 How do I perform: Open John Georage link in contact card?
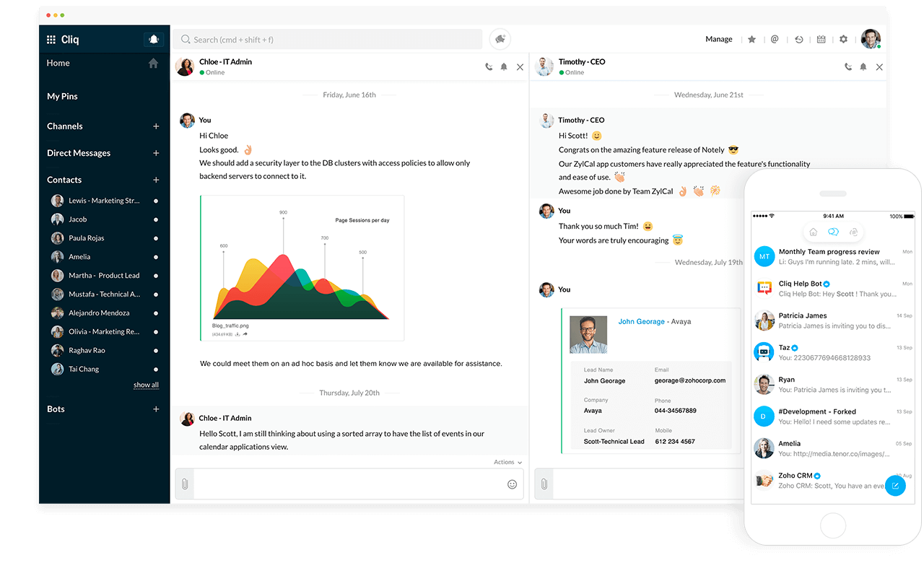tap(641, 321)
